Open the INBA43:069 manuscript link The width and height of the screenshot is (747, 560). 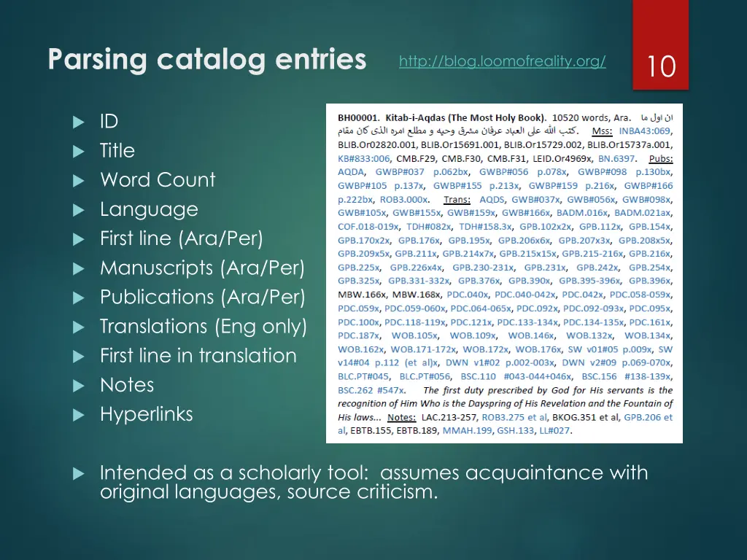pos(645,131)
